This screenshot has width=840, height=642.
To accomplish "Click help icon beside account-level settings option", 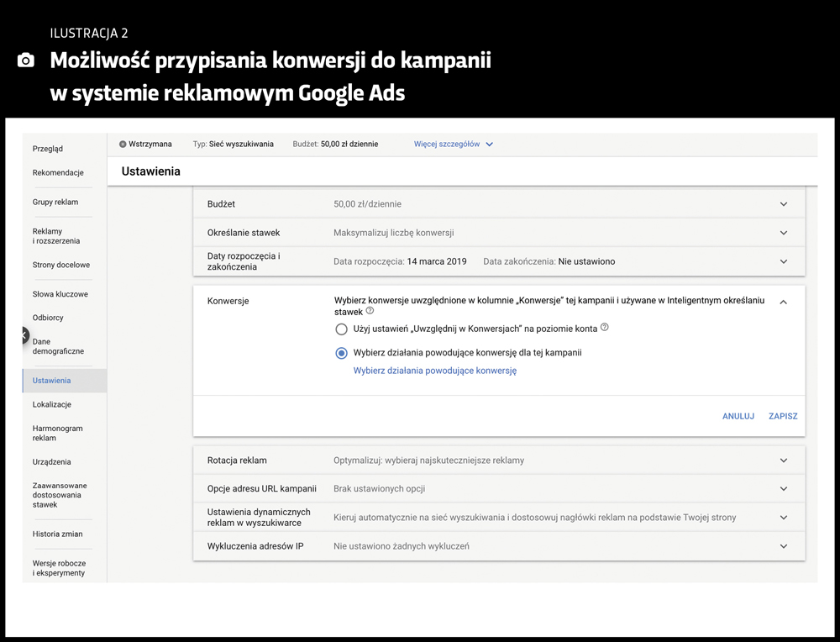I will tap(603, 329).
